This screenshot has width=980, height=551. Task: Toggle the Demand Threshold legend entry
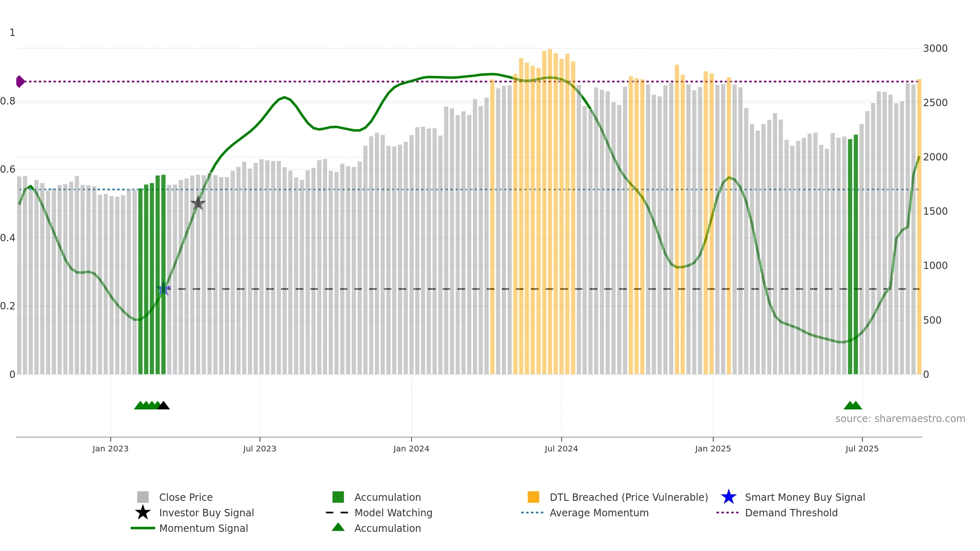click(777, 513)
